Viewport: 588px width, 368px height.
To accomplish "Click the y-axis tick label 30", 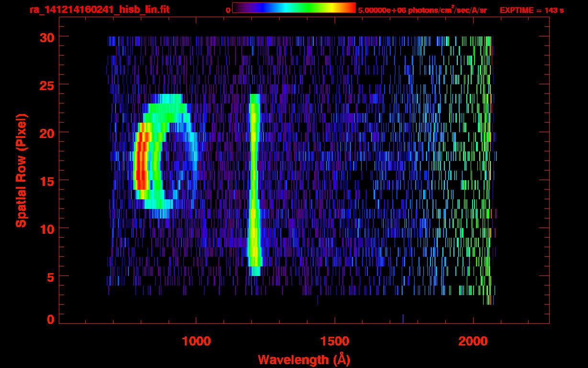I will point(46,37).
